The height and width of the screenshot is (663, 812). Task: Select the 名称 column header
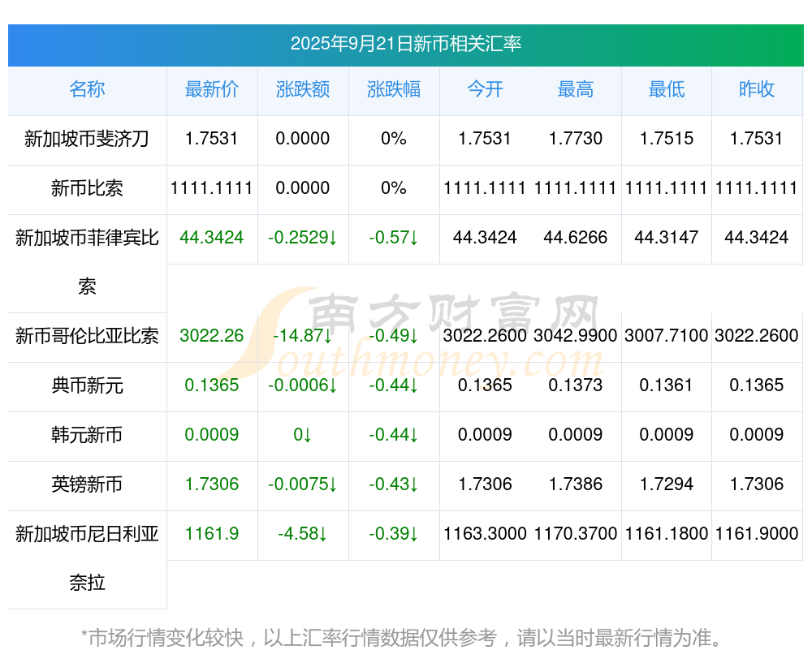click(87, 89)
